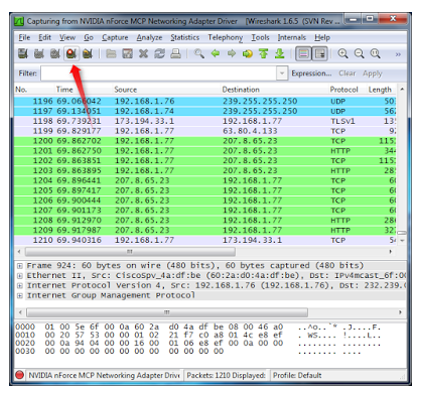Go back in packet history arrow
Viewport: 435px width, 394px height.
[x=215, y=54]
